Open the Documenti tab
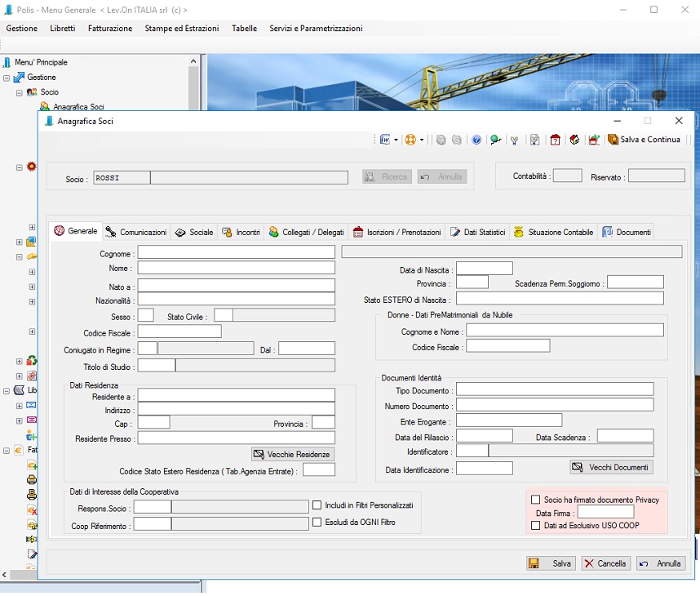 pyautogui.click(x=627, y=233)
